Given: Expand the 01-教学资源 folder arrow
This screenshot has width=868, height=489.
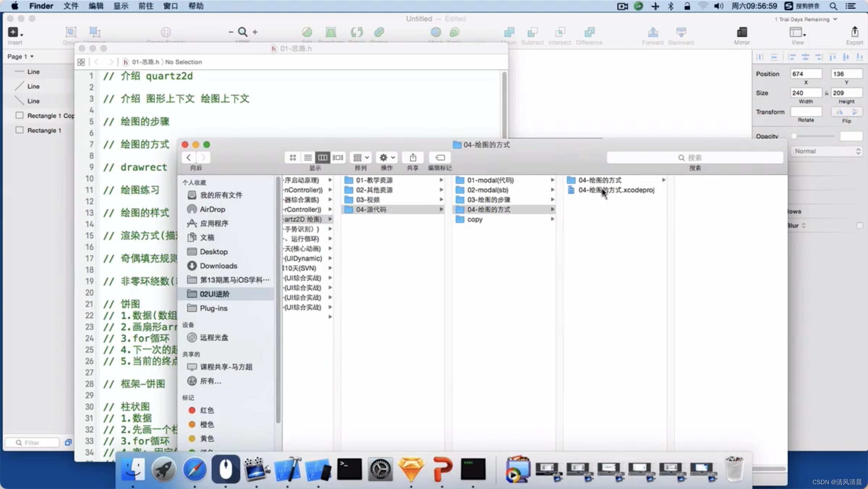Looking at the screenshot, I should coord(441,180).
